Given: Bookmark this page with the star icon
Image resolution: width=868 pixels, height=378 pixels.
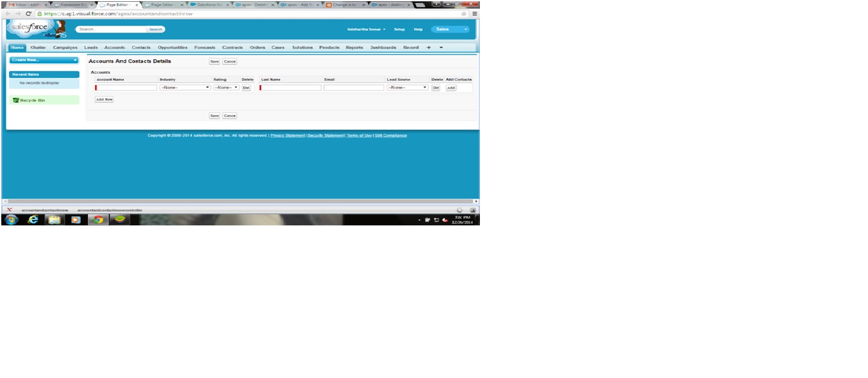Looking at the screenshot, I should [464, 13].
